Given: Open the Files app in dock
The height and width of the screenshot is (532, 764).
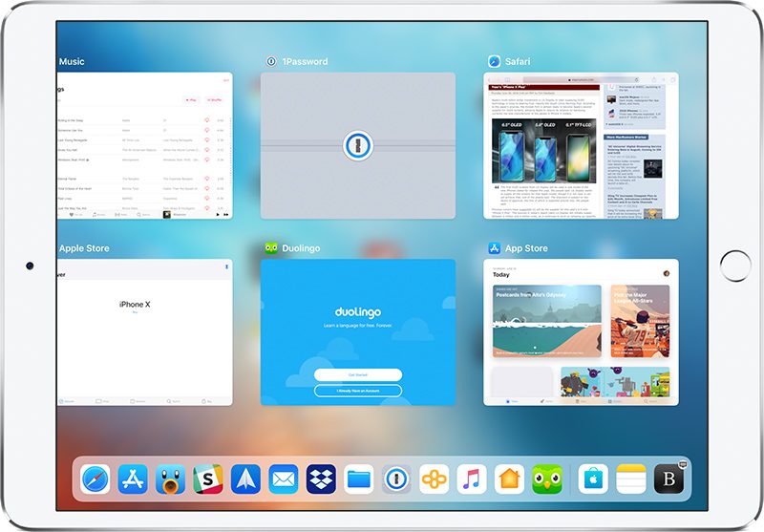Looking at the screenshot, I should pos(358,479).
